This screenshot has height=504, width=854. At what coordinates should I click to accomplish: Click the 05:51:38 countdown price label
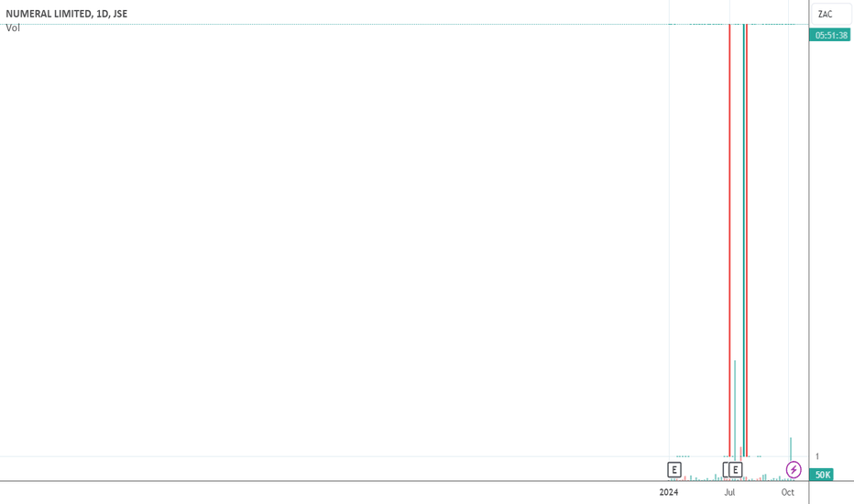pyautogui.click(x=830, y=36)
